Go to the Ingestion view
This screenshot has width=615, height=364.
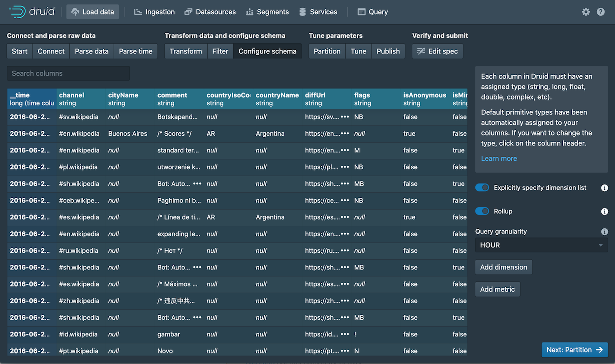(154, 12)
